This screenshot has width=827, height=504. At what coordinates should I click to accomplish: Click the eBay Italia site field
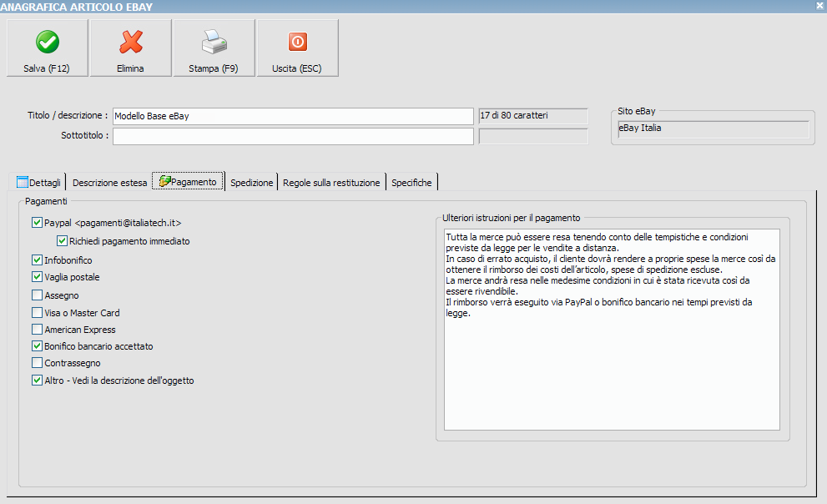click(713, 129)
